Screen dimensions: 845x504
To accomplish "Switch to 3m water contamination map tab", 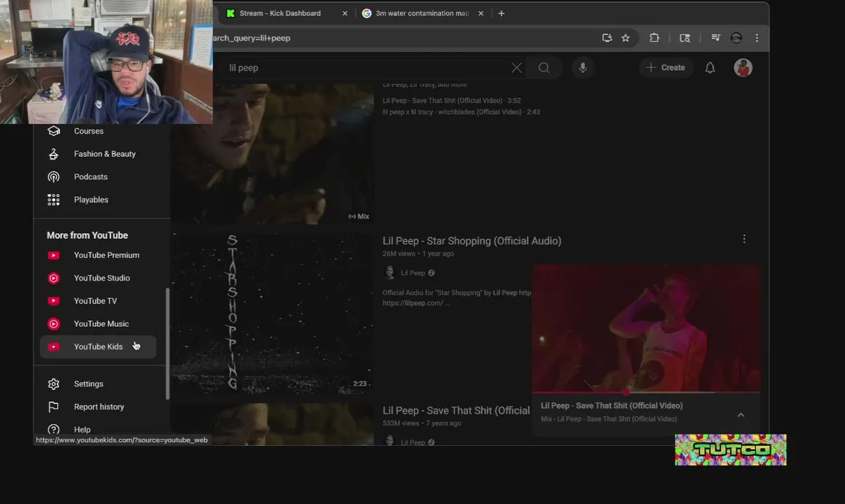I will click(x=422, y=13).
